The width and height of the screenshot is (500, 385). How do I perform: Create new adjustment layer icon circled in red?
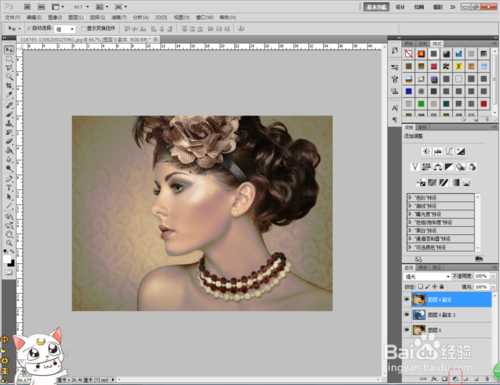point(455,379)
